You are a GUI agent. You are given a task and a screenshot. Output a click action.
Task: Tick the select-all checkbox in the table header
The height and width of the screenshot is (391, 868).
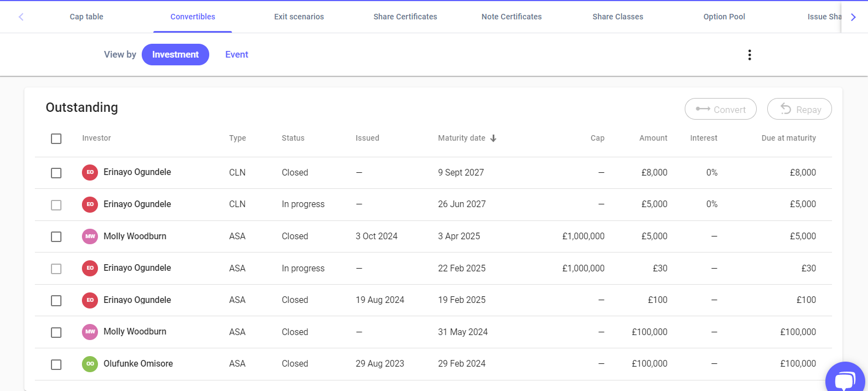click(x=56, y=138)
